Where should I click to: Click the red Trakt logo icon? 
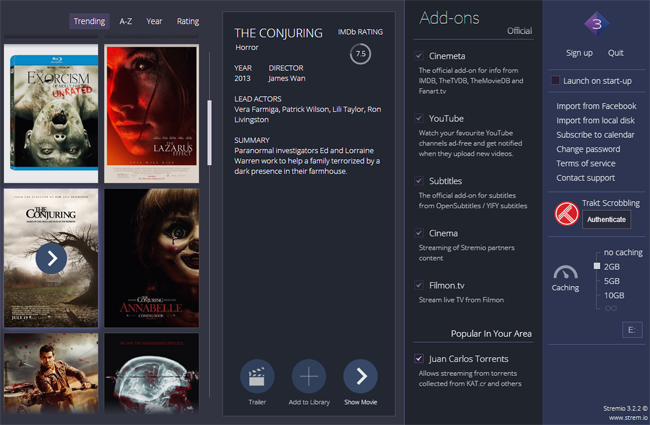pos(567,214)
